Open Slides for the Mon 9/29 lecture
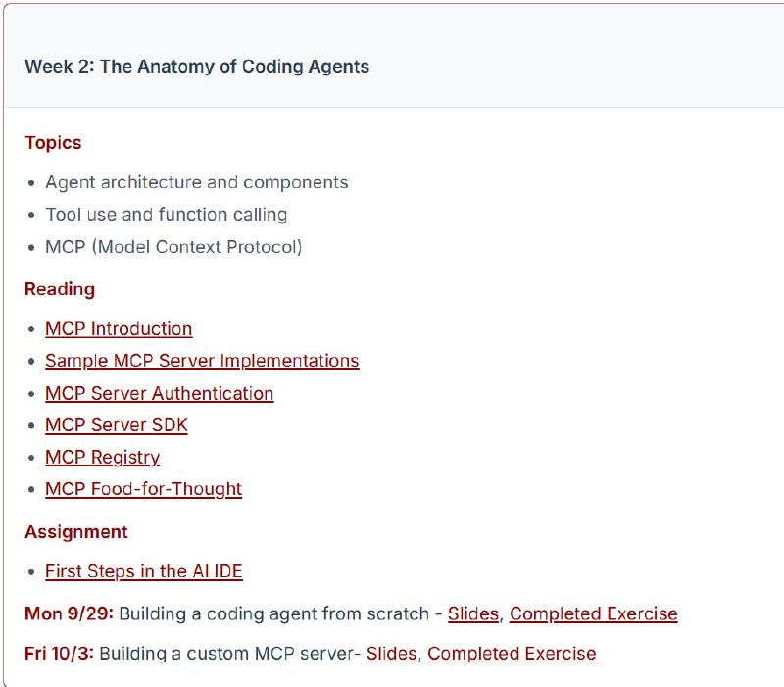This screenshot has height=687, width=784. 472,614
